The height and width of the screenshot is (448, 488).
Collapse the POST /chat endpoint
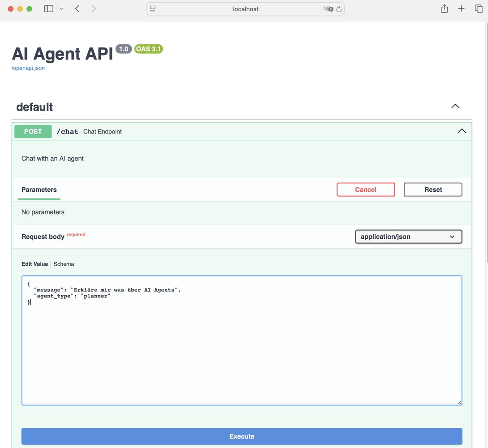(x=462, y=131)
